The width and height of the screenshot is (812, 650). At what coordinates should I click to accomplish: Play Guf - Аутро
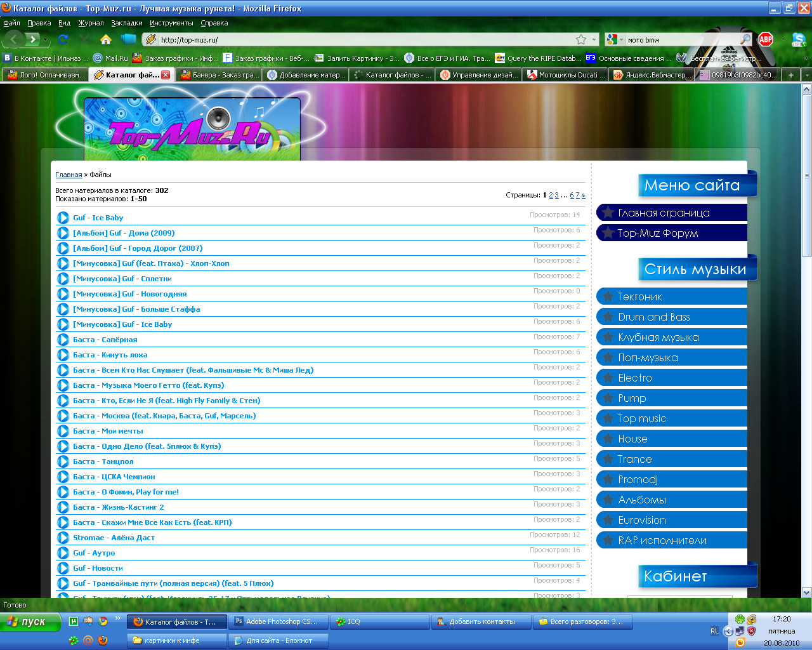coord(63,553)
